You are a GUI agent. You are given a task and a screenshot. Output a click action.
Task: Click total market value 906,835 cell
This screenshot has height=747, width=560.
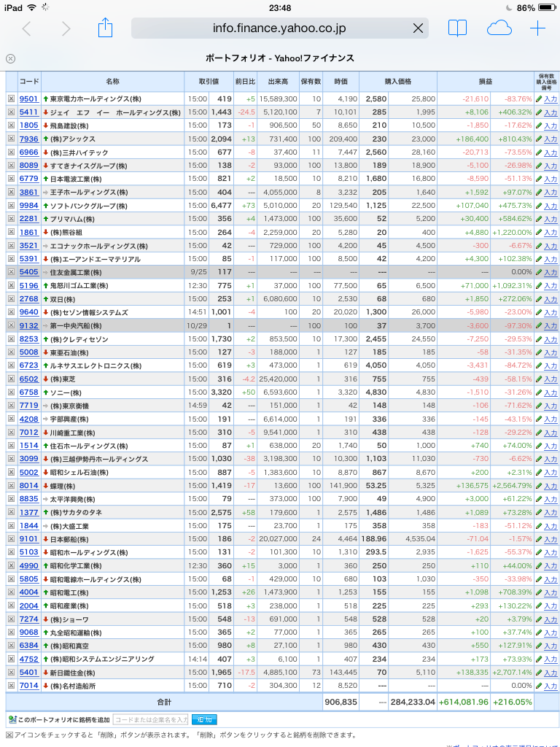click(341, 703)
